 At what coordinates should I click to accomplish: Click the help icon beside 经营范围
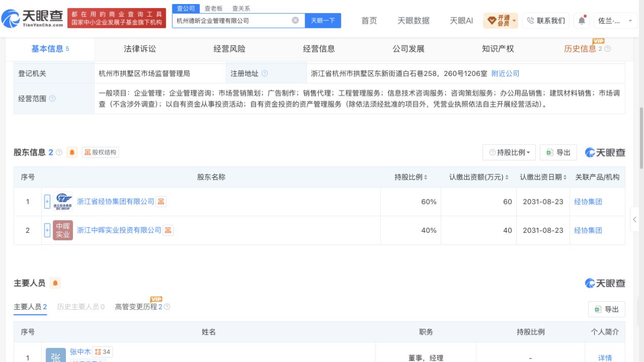[52, 98]
